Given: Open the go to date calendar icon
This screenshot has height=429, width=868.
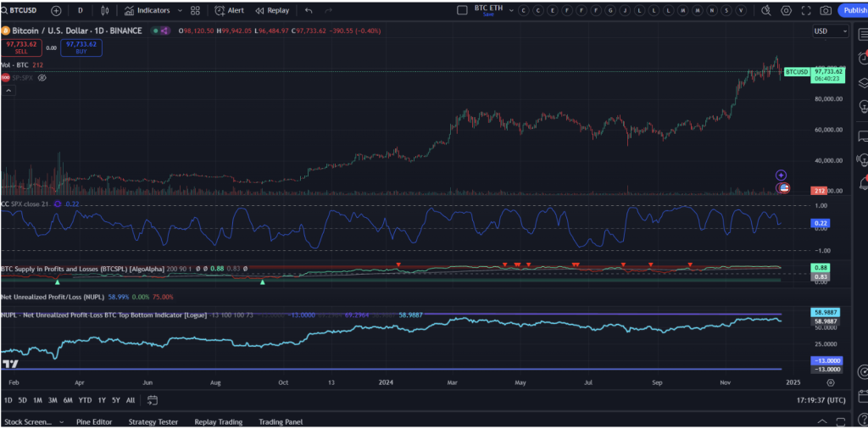Looking at the screenshot, I should (152, 399).
